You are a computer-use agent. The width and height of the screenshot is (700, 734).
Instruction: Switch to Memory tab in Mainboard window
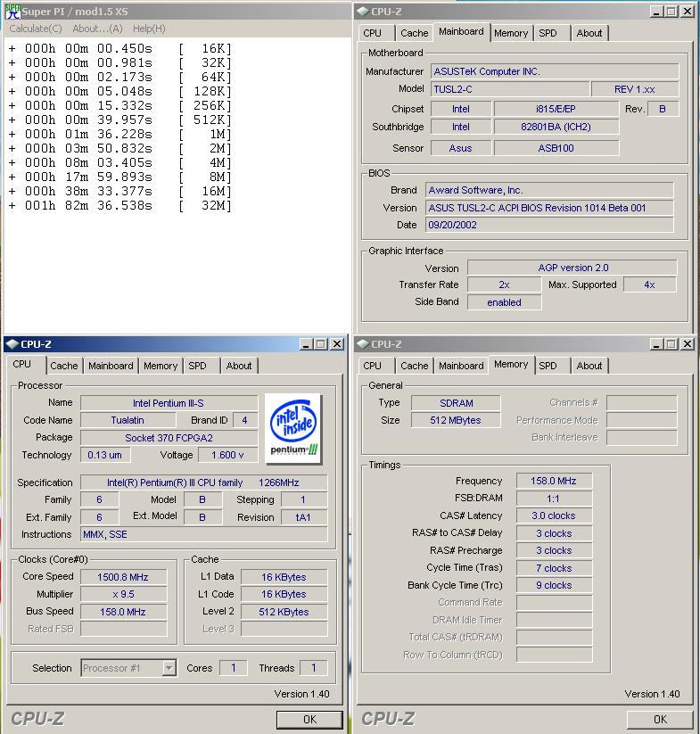click(511, 33)
